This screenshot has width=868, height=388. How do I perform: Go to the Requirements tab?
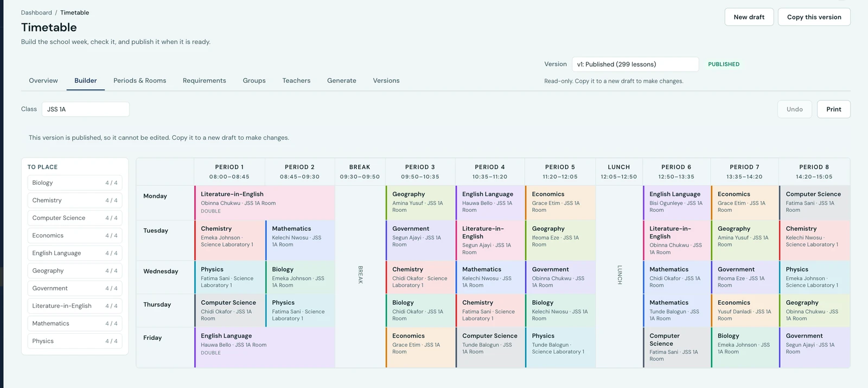click(x=205, y=81)
